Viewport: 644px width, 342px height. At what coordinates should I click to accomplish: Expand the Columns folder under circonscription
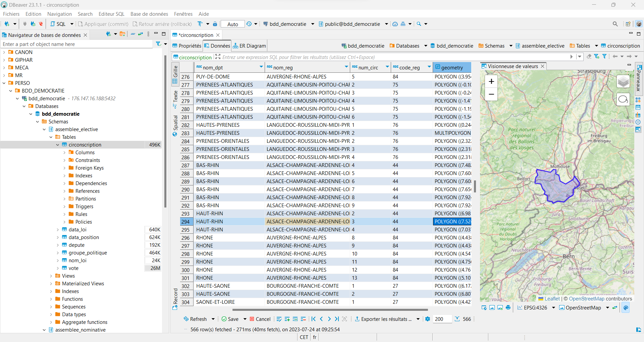[64, 153]
